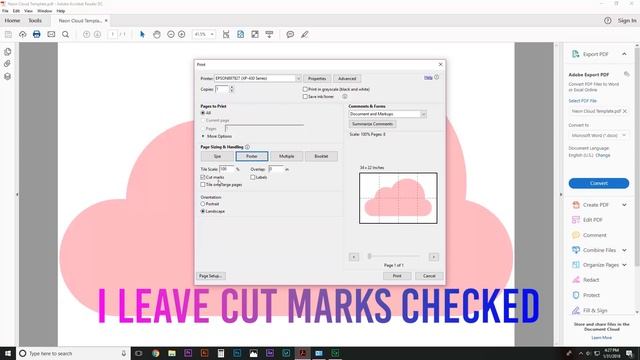Click the Properties button in Print dialog
This screenshot has height=360, width=640.
pos(317,78)
